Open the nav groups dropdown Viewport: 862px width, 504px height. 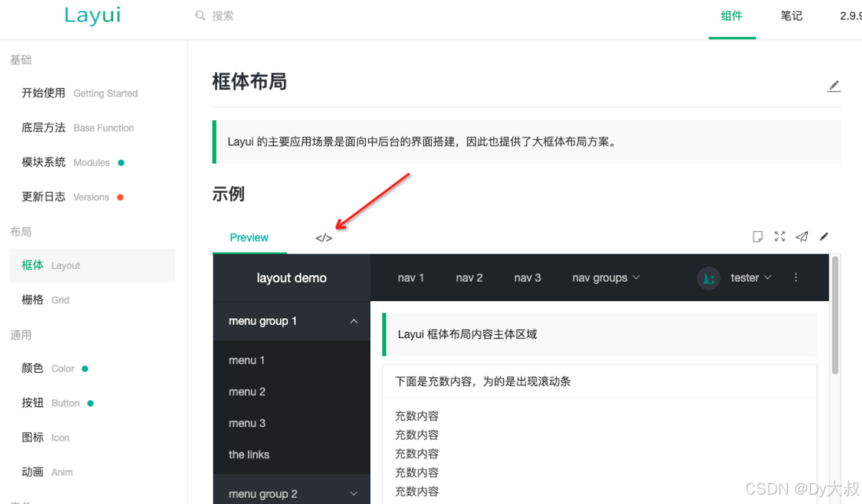coord(606,278)
